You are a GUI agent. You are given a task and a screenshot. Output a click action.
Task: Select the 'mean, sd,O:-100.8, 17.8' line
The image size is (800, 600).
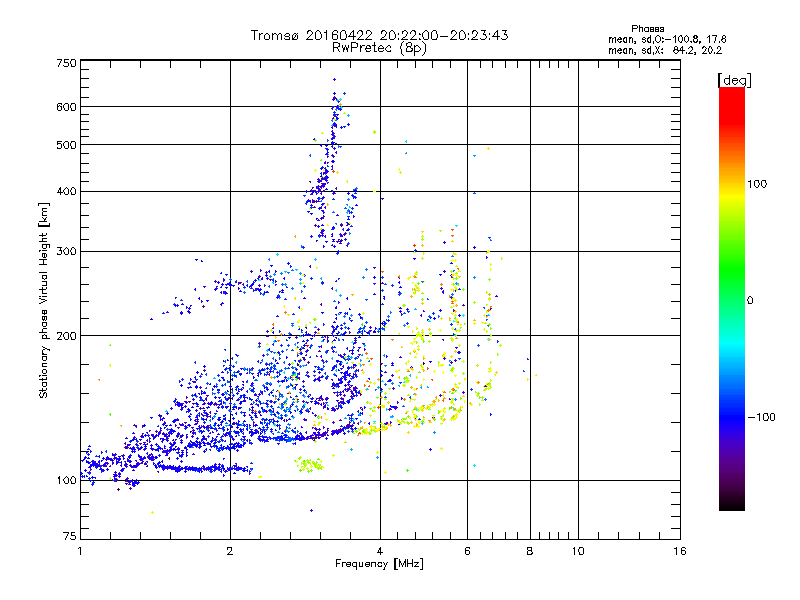tap(667, 39)
